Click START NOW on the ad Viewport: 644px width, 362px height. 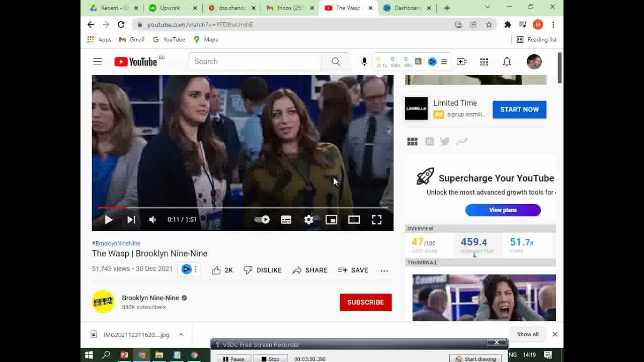coord(519,109)
